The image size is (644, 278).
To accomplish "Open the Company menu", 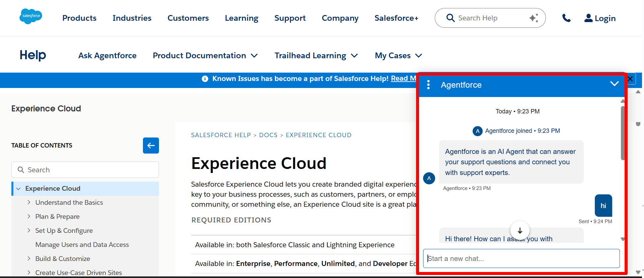I will pyautogui.click(x=340, y=18).
